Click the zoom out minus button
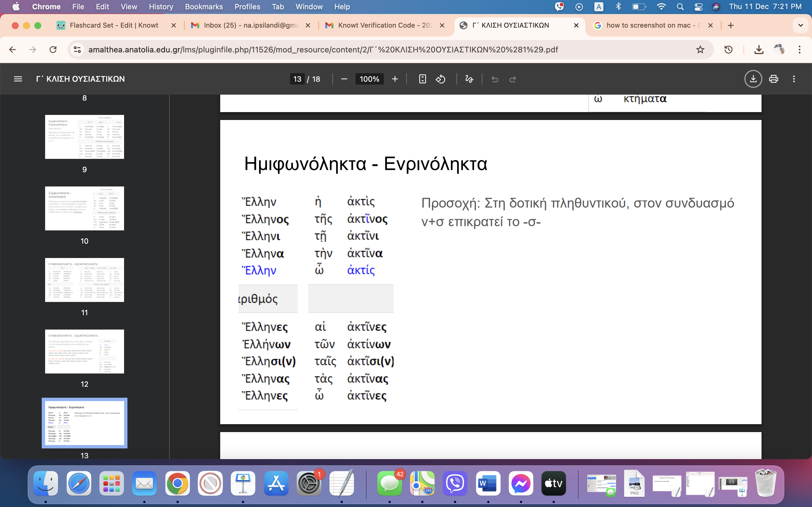Viewport: 812px width, 507px height. (344, 79)
